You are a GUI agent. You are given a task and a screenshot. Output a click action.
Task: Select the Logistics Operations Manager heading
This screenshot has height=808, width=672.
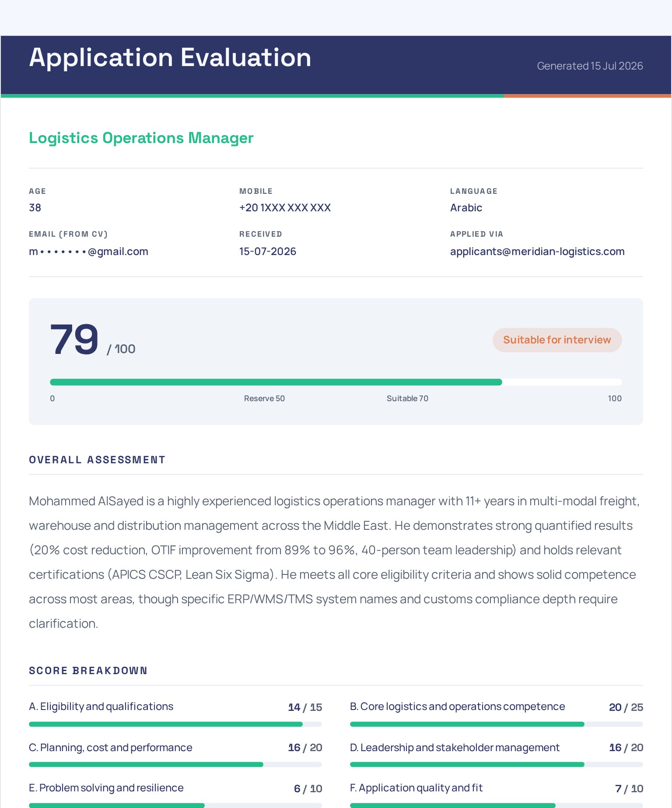tap(141, 138)
